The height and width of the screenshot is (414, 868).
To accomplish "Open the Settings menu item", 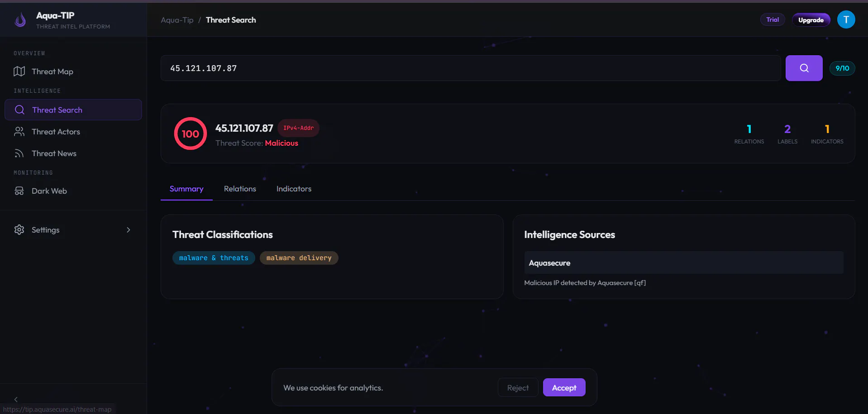I will click(x=72, y=230).
